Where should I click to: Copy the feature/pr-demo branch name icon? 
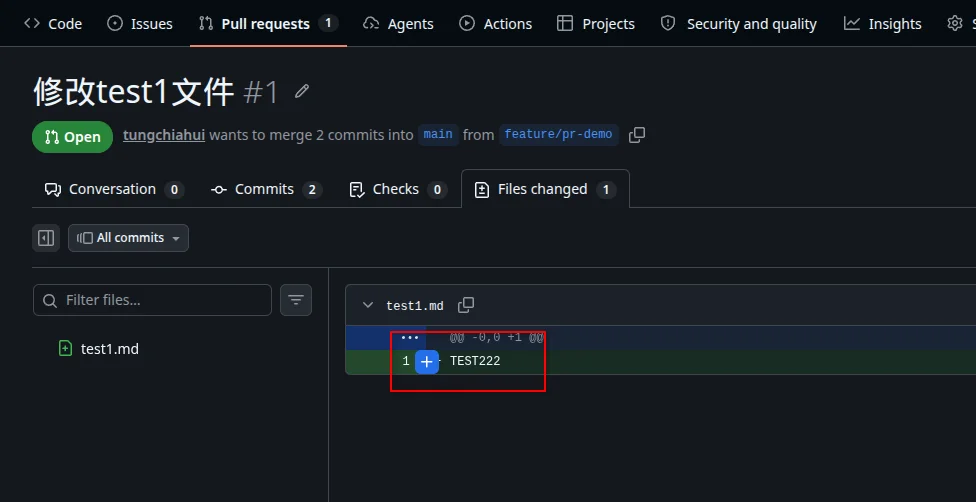637,135
